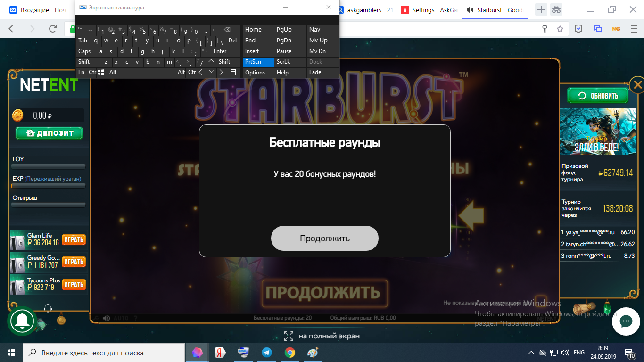The height and width of the screenshot is (362, 644).
Task: Click the Windows taskbar search box
Action: coord(104,353)
